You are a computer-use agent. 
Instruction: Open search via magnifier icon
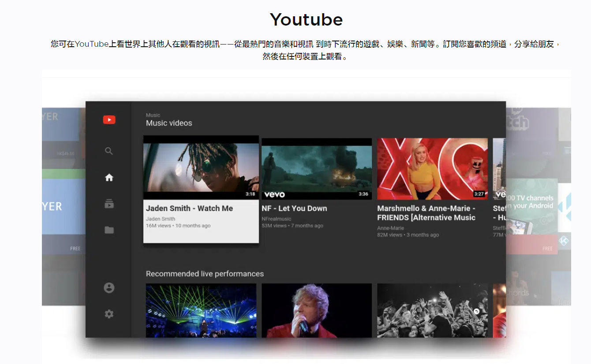109,151
